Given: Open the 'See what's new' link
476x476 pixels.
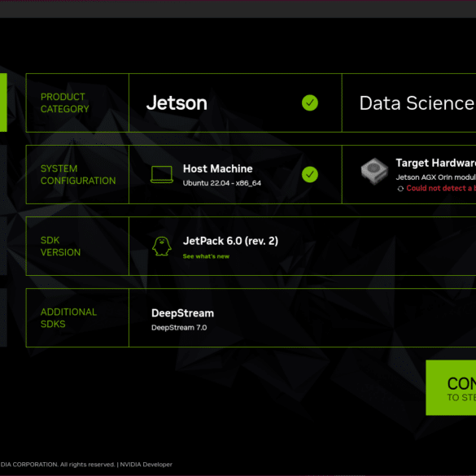Looking at the screenshot, I should tap(206, 256).
